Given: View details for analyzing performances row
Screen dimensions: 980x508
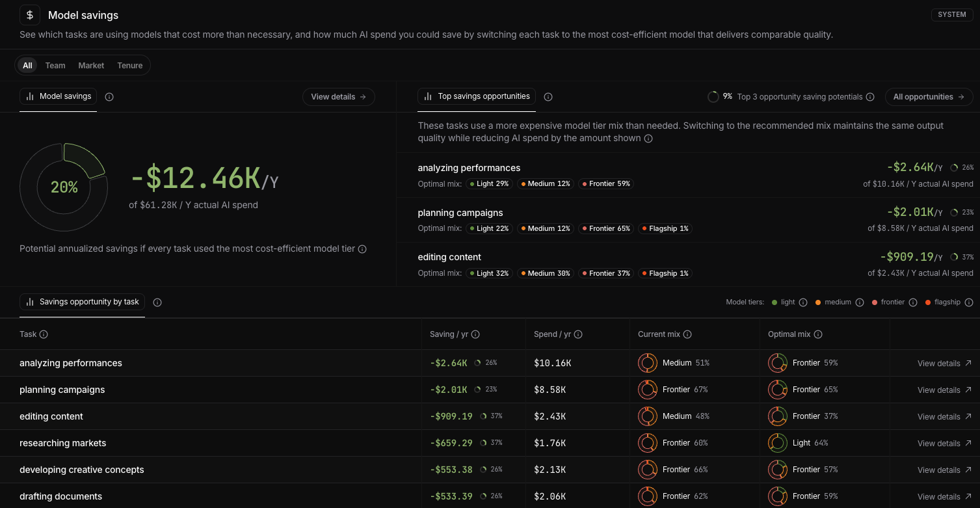Looking at the screenshot, I should coord(944,364).
